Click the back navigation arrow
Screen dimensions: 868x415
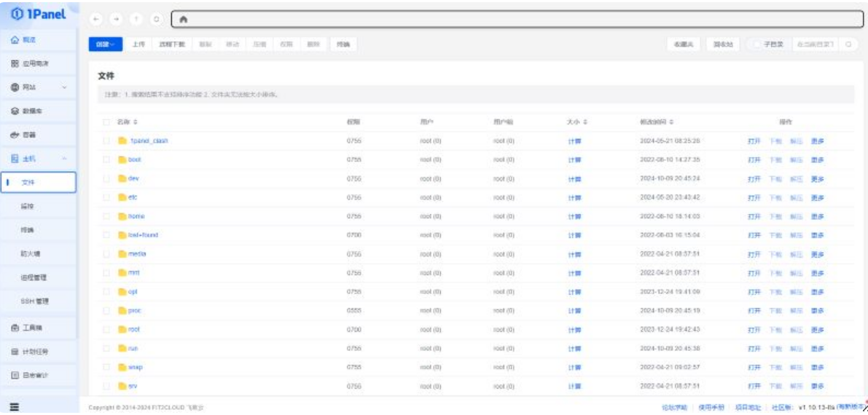97,19
